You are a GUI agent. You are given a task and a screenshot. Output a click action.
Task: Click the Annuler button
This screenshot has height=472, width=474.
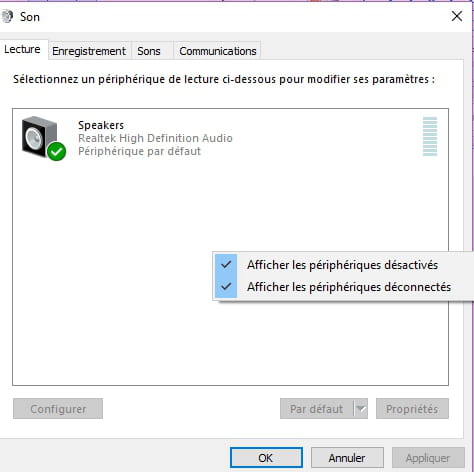[347, 458]
